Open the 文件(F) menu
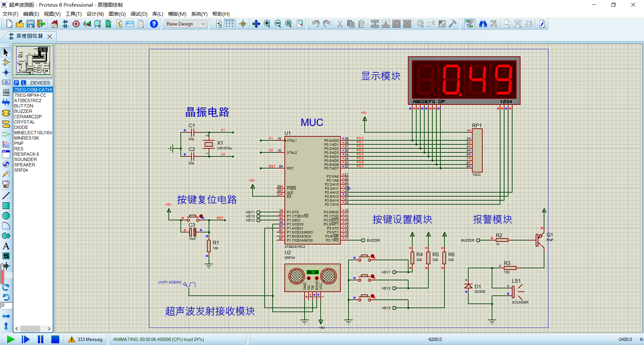 coord(10,14)
